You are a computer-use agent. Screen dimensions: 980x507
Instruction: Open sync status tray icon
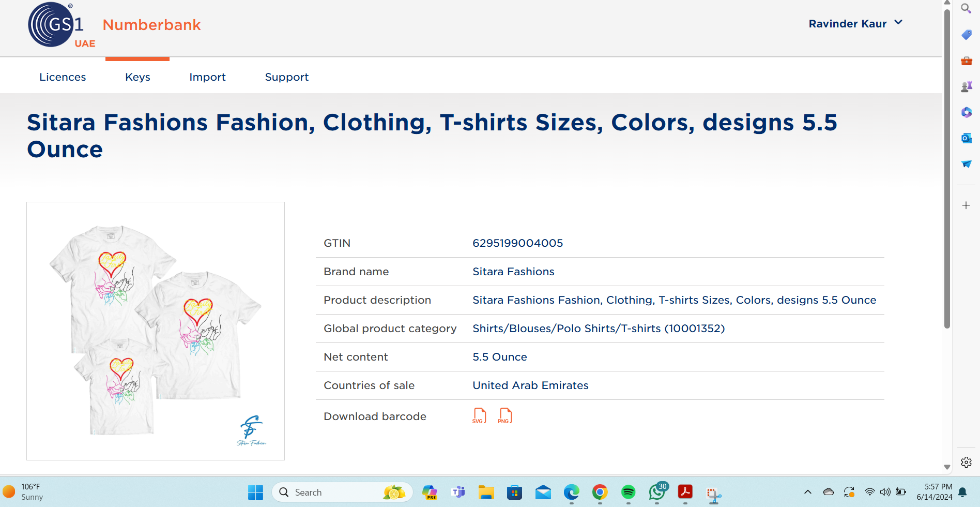pos(849,492)
